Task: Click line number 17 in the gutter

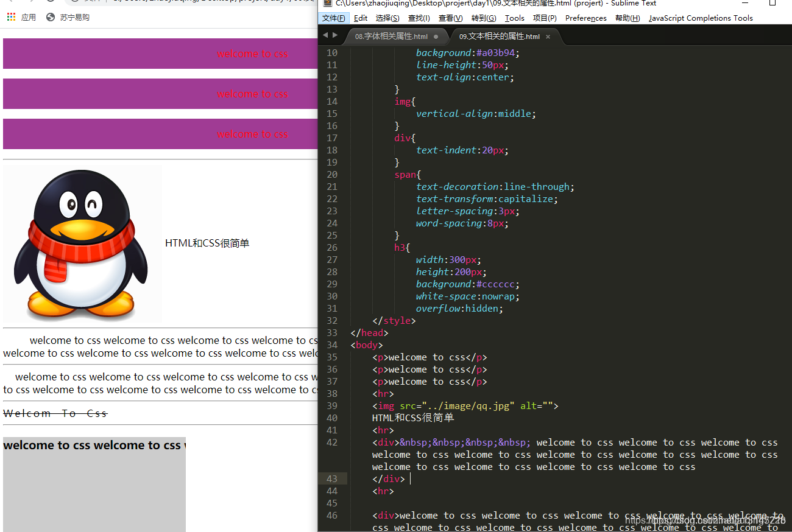Action: click(332, 138)
